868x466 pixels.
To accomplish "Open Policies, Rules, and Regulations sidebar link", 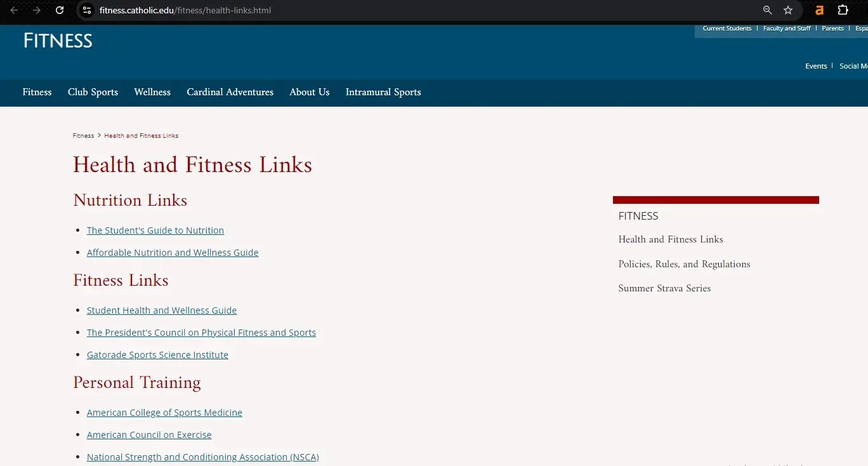I will pos(684,264).
